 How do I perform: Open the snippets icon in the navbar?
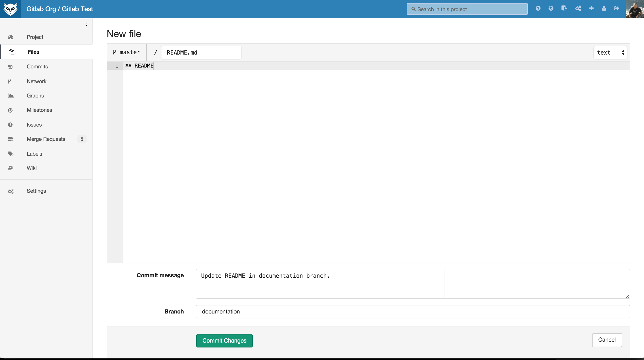coord(564,8)
